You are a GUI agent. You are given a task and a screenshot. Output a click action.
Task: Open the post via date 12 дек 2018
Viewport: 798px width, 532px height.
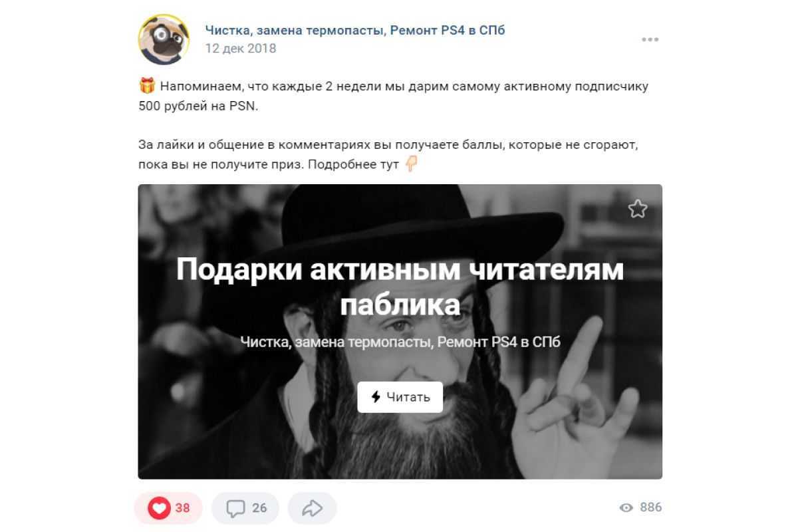click(241, 49)
